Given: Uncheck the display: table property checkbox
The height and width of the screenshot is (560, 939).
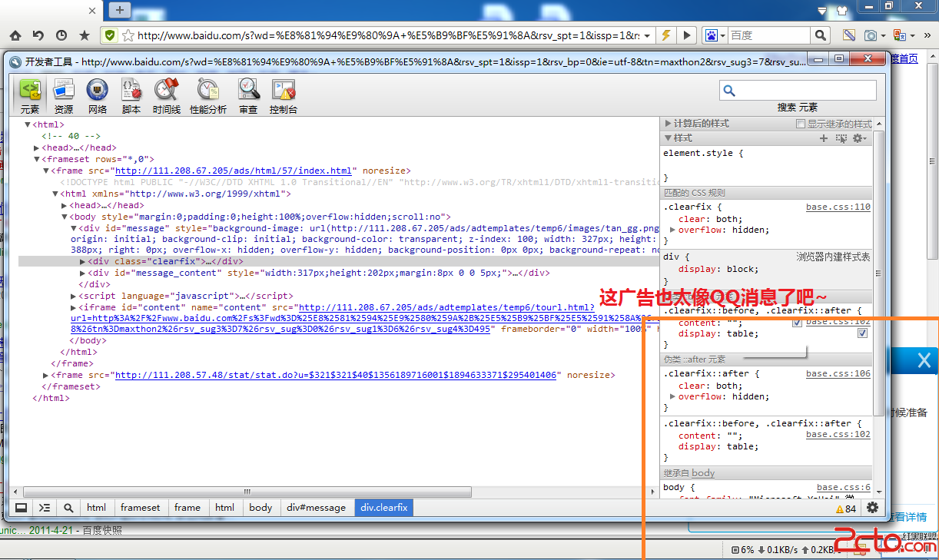Looking at the screenshot, I should pos(862,333).
